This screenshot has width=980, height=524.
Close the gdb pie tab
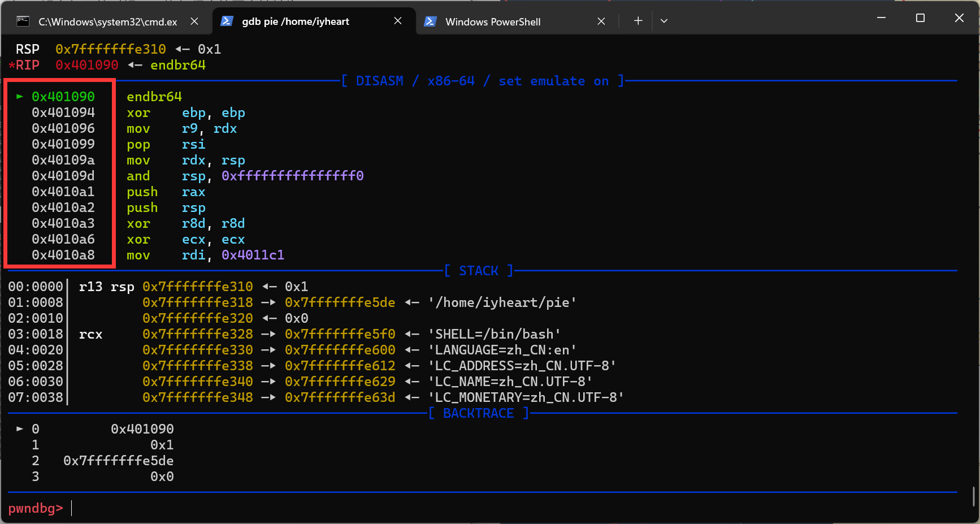(x=398, y=21)
